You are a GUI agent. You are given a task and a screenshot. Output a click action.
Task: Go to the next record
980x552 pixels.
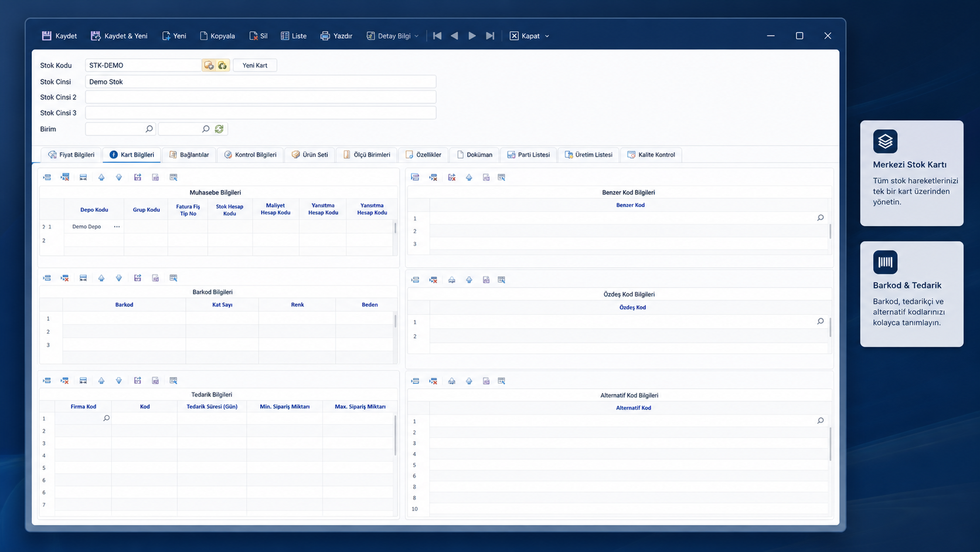point(472,36)
